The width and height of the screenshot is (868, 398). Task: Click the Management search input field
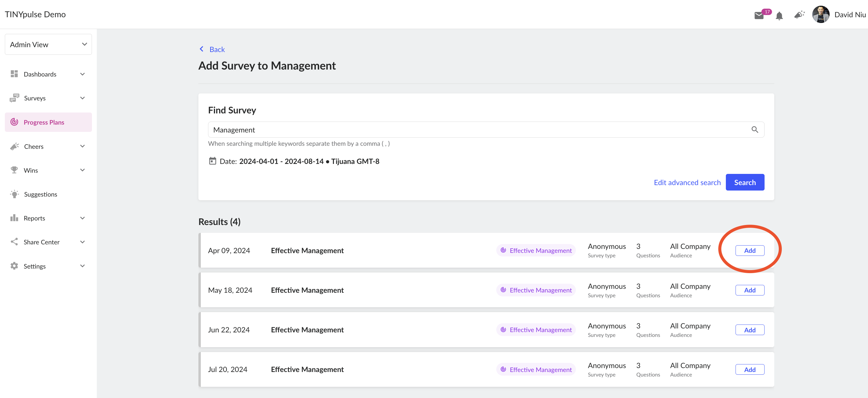486,129
